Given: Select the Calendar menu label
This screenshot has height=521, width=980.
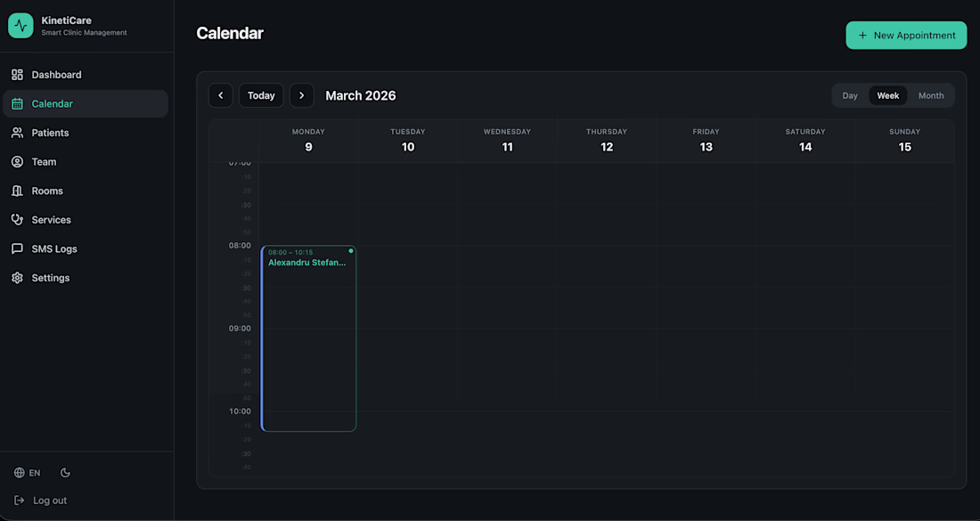Looking at the screenshot, I should pos(53,103).
